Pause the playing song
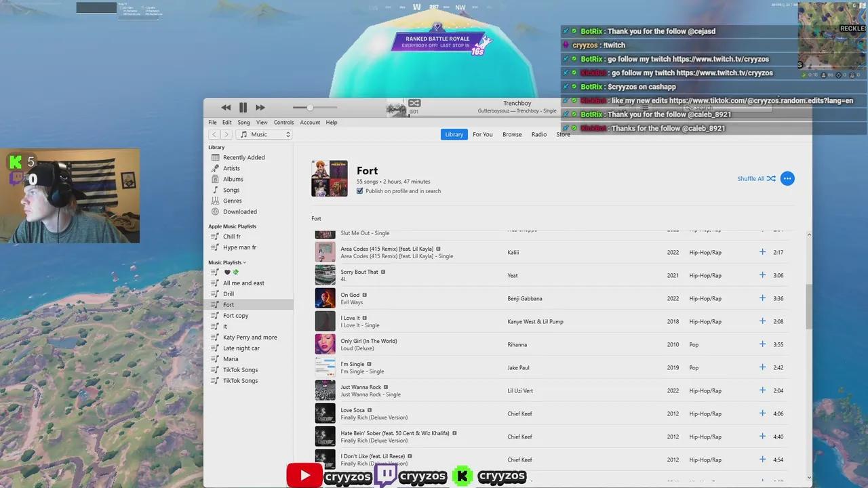Screen dimensions: 868x488 (243, 108)
